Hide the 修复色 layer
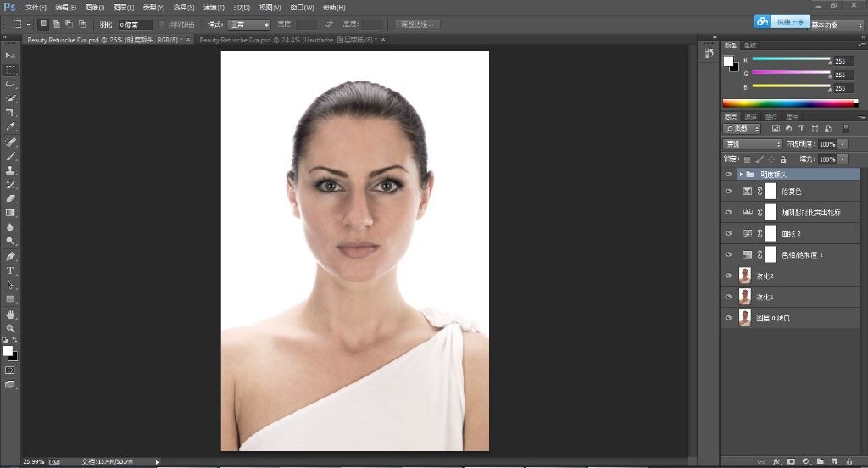This screenshot has width=868, height=468. (x=728, y=192)
